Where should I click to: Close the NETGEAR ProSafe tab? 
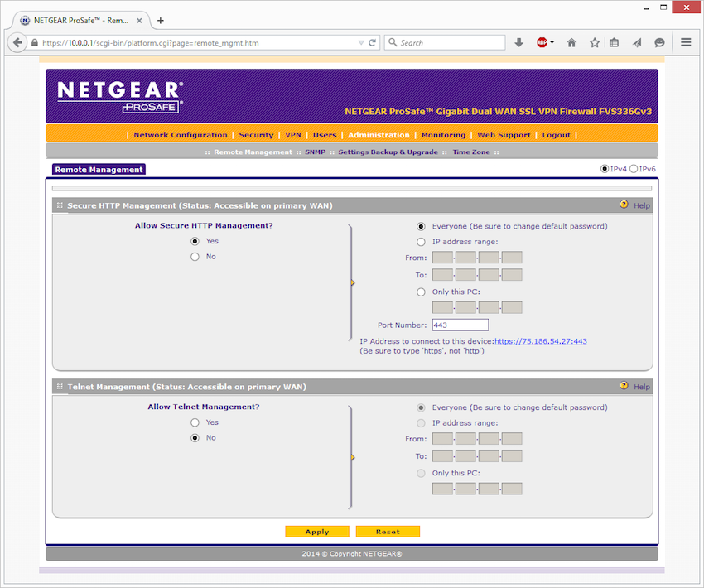pyautogui.click(x=139, y=20)
